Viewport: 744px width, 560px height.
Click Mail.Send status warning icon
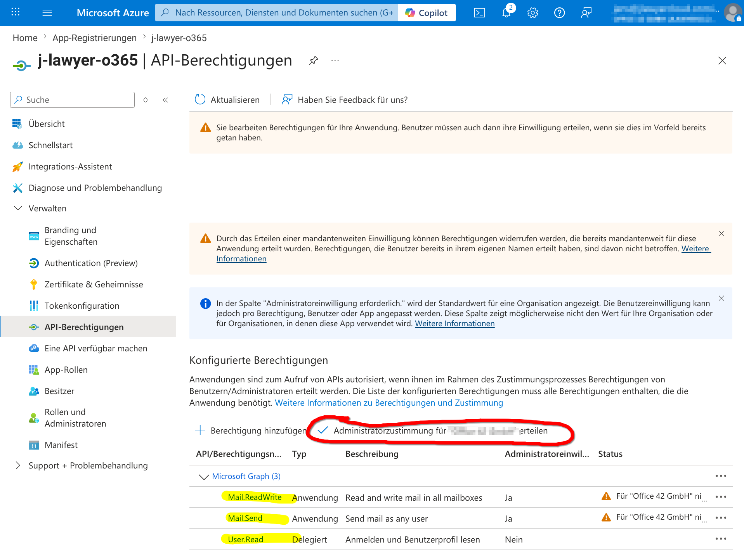pyautogui.click(x=606, y=517)
